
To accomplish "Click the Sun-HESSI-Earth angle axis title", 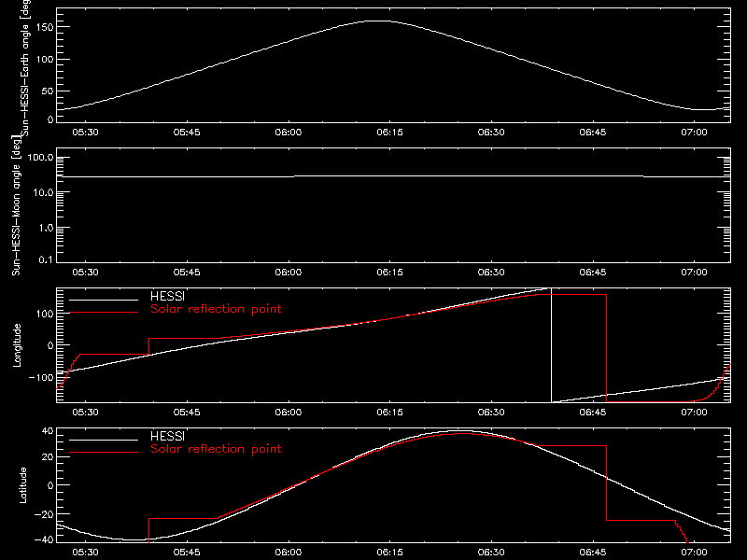I will click(x=25, y=67).
